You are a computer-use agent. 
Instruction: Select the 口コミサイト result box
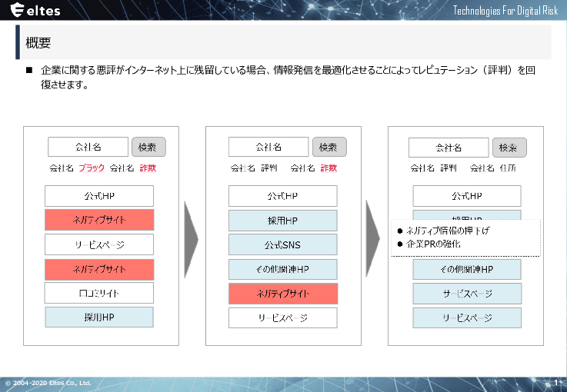(99, 293)
